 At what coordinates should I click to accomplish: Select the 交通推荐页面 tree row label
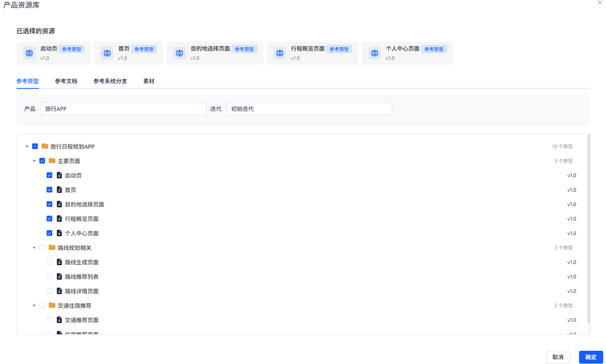[x=82, y=320]
